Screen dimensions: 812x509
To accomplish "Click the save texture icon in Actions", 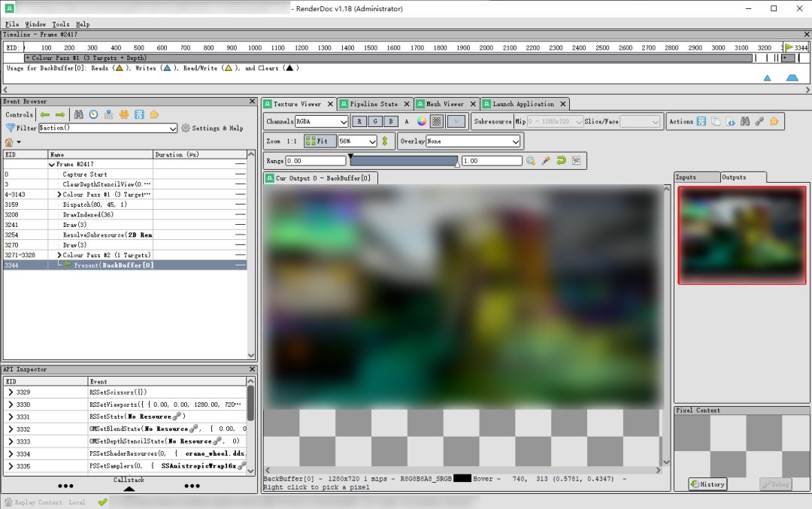I will click(x=701, y=121).
